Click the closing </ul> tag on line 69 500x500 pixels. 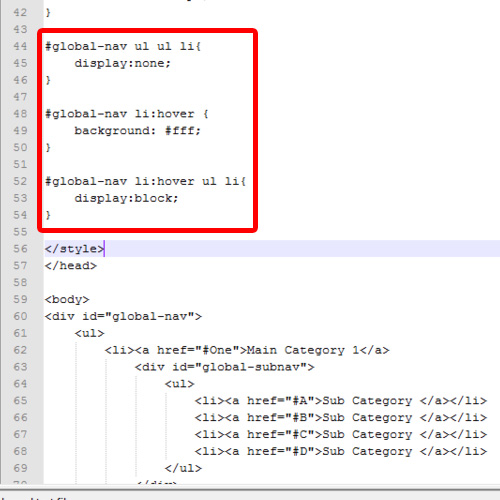coord(183,468)
